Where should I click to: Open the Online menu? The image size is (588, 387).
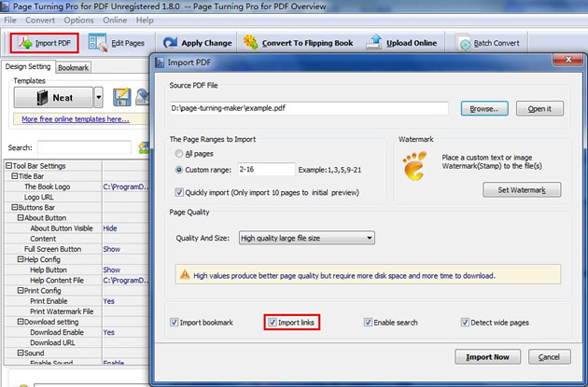coord(115,20)
